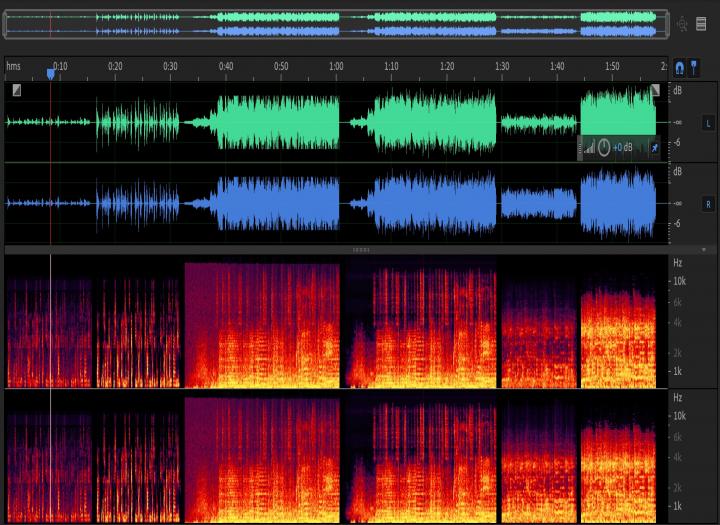Open the list view icon at top right

click(x=701, y=24)
